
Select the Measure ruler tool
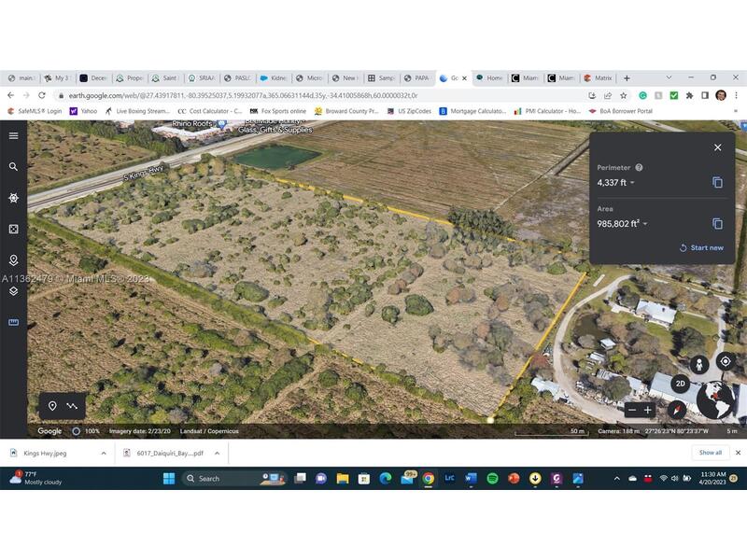(x=13, y=322)
